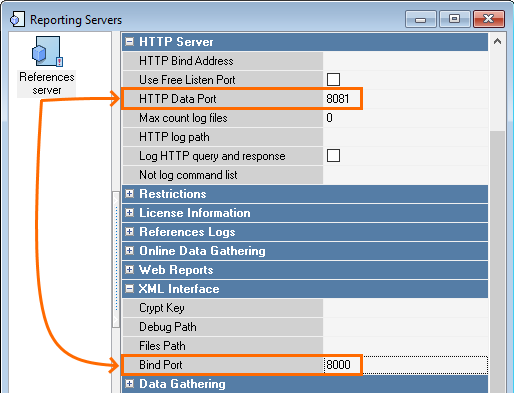This screenshot has height=393, width=514.
Task: Click the Bind Port value field 8000
Action: [405, 365]
